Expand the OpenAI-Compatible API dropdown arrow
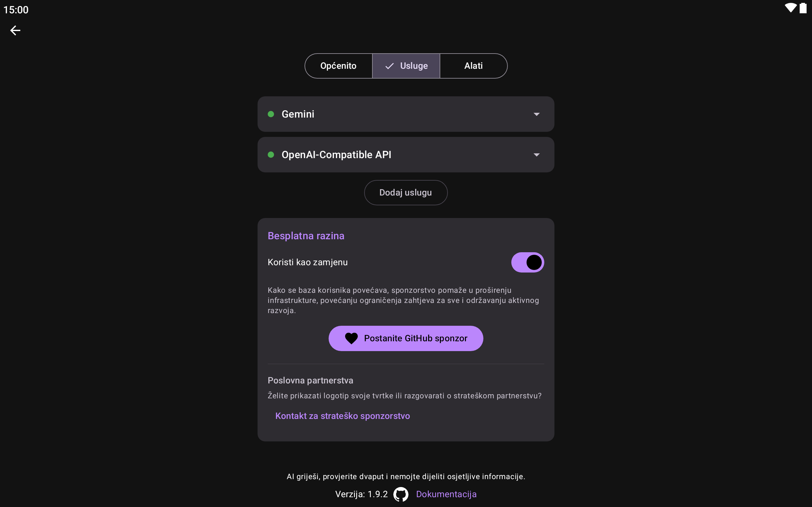 537,155
